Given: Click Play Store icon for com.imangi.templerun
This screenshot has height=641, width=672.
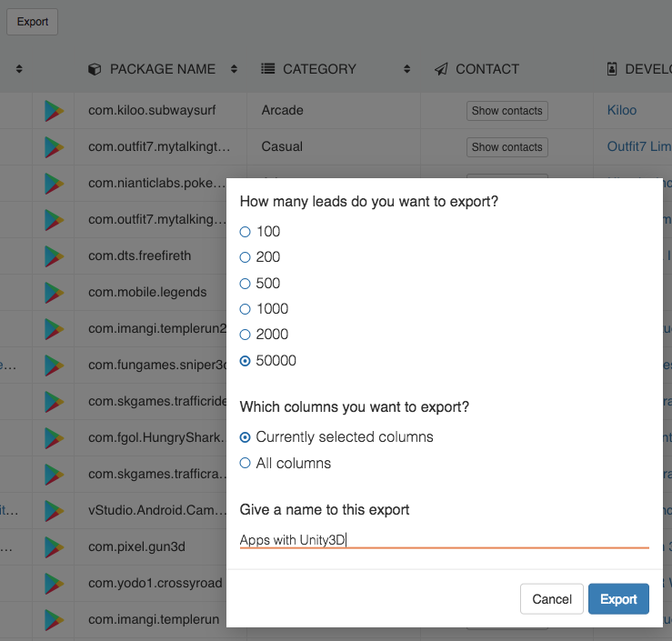Looking at the screenshot, I should tap(54, 620).
